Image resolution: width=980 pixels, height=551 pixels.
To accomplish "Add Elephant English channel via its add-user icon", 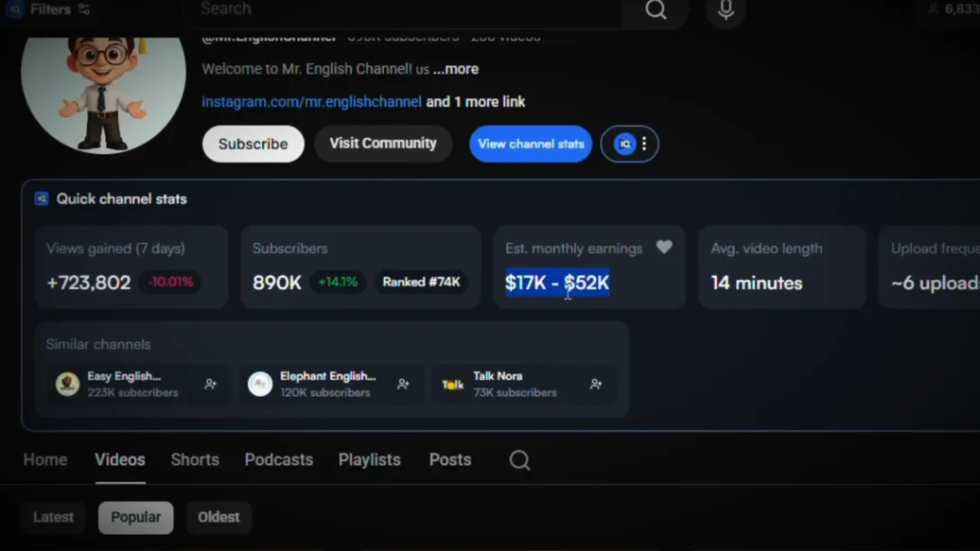I will click(404, 385).
